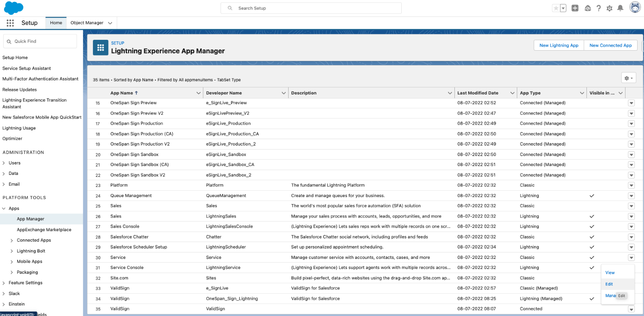Open the favorites list dropdown arrow
Image resolution: width=644 pixels, height=316 pixels.
[x=563, y=8]
